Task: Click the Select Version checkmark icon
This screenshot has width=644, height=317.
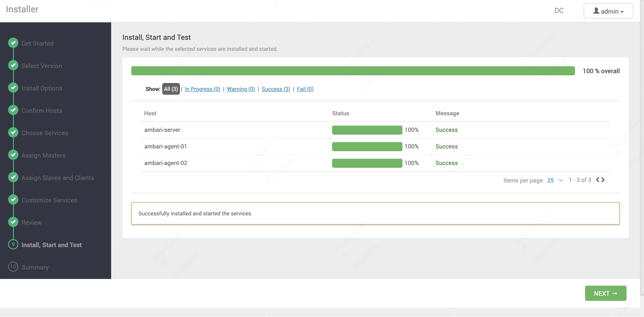Action: (13, 65)
